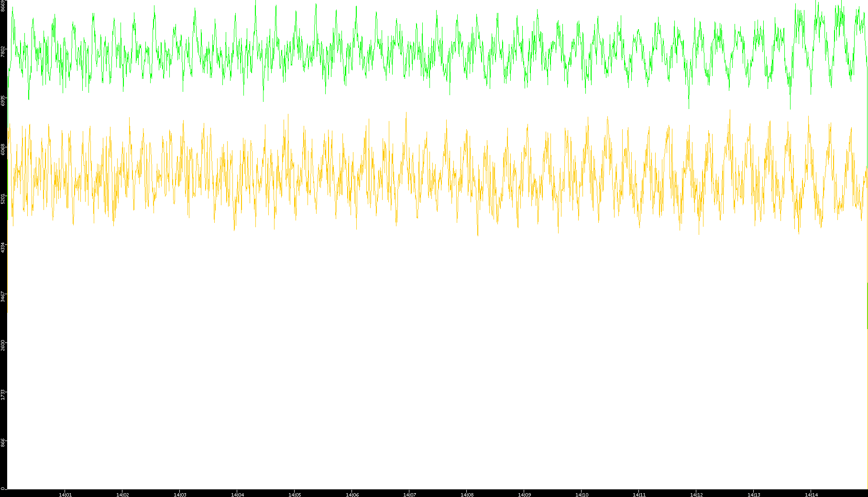Select the 14:14 time axis label
The image size is (868, 497).
811,495
